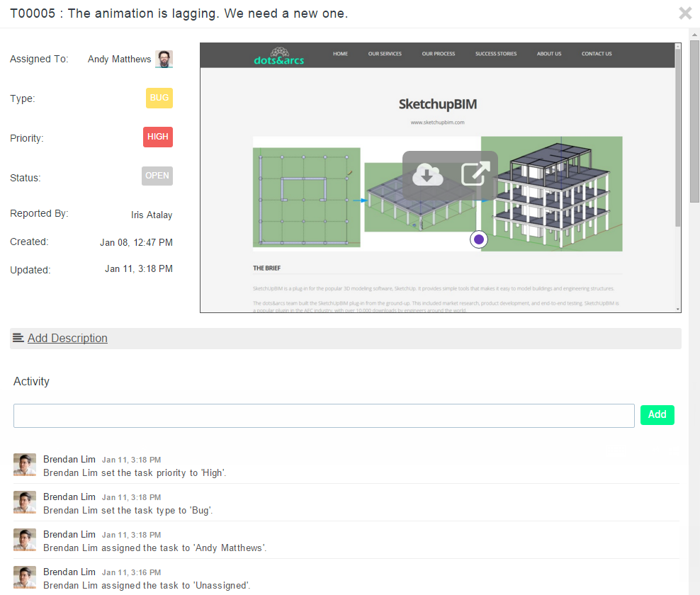
Task: Expand the Add Description section
Action: pyautogui.click(x=67, y=338)
